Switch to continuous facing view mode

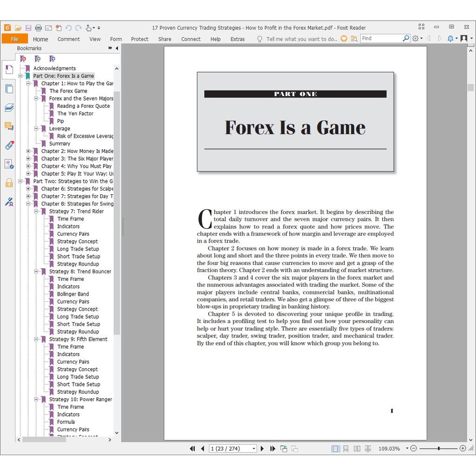[368, 449]
